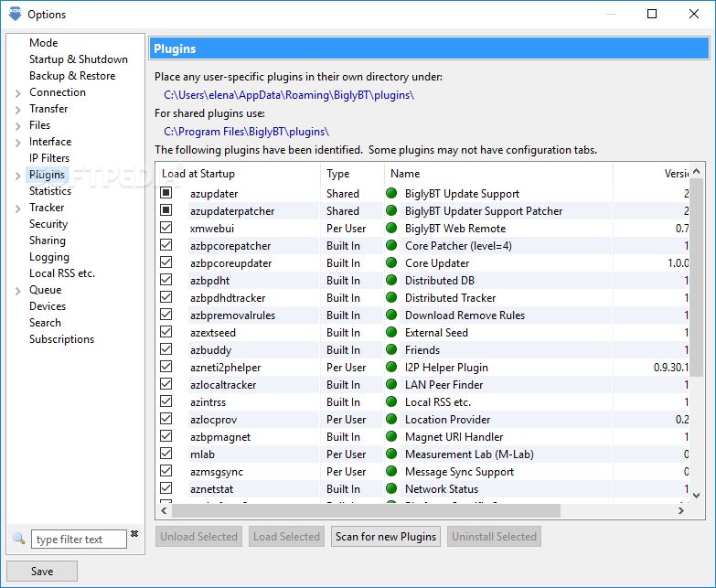Toggle azupdaterpatcher load at startup checkbox
This screenshot has height=588, width=716.
(166, 210)
